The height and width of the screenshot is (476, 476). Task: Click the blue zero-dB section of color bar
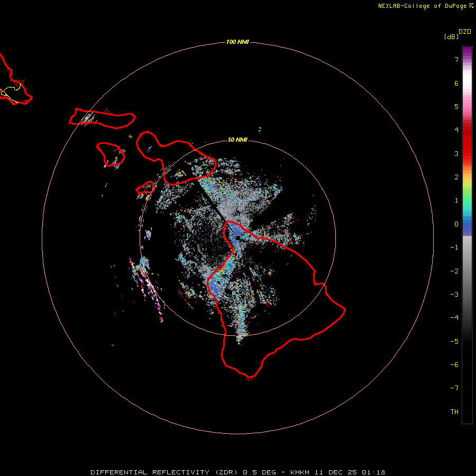pyautogui.click(x=467, y=226)
